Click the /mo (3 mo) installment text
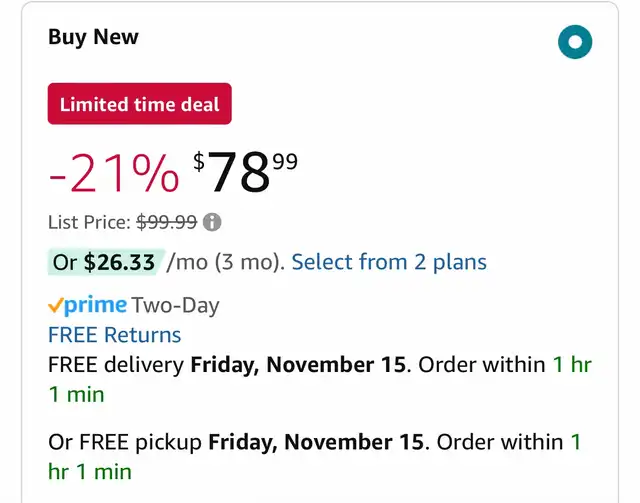640x503 pixels. point(226,262)
